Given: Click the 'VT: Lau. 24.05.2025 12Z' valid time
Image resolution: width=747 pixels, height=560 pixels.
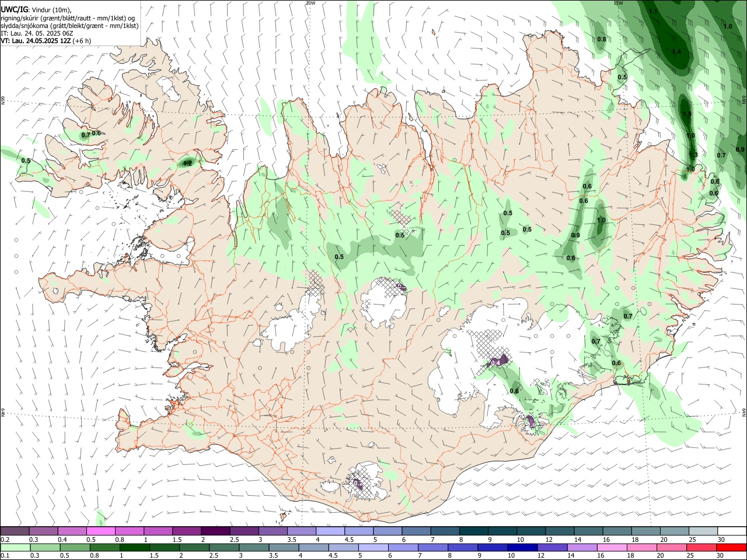Looking at the screenshot, I should click(x=36, y=41).
